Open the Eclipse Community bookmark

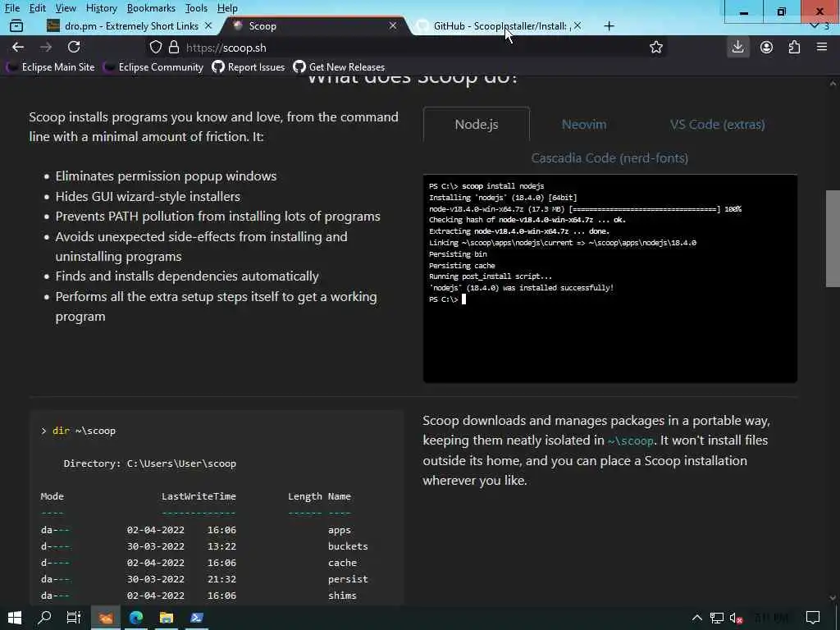click(x=154, y=67)
